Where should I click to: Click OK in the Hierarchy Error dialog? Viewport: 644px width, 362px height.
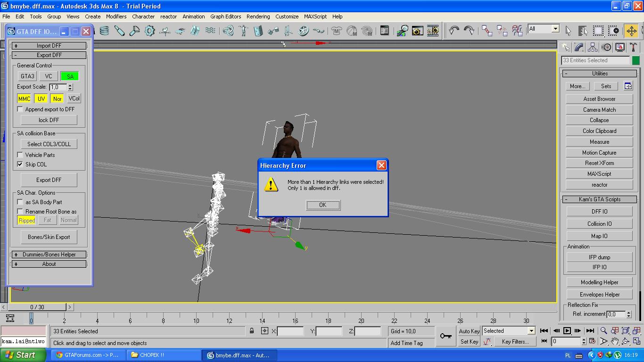tap(323, 205)
